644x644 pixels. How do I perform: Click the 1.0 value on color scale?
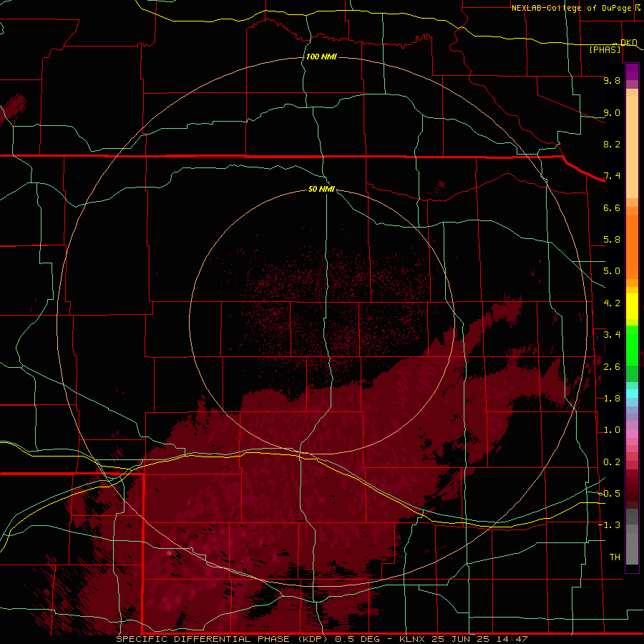click(612, 430)
